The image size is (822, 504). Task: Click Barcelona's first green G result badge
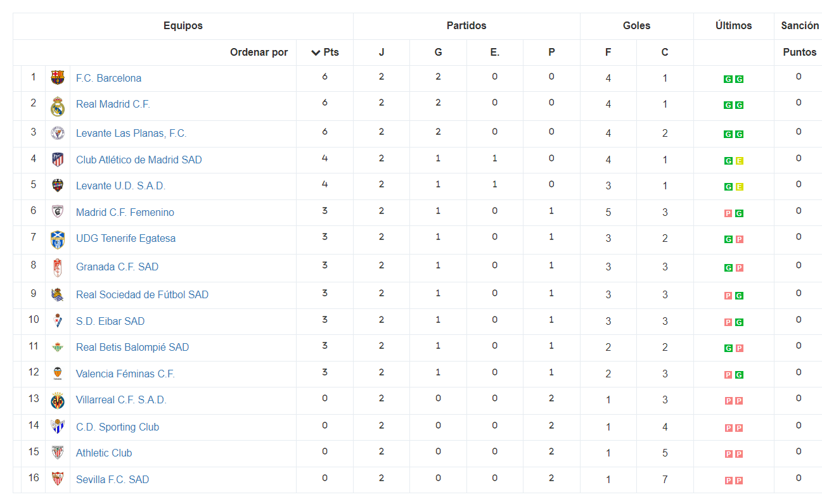tap(728, 79)
